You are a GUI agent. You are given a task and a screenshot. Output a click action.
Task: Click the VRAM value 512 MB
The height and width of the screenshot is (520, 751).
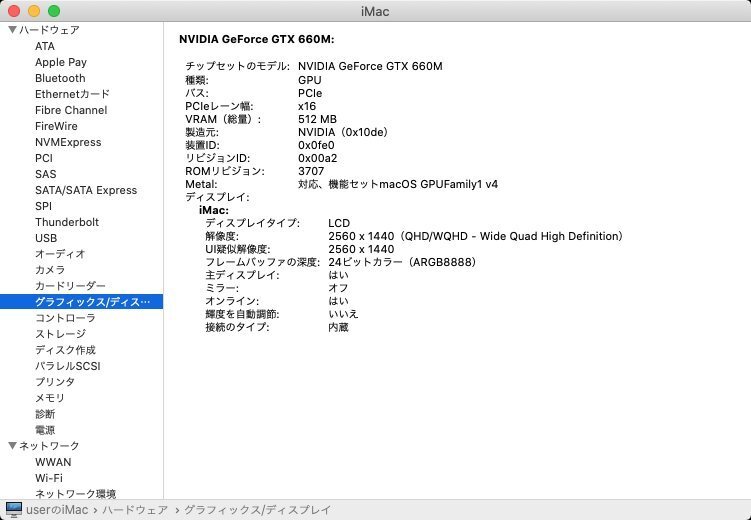point(317,119)
